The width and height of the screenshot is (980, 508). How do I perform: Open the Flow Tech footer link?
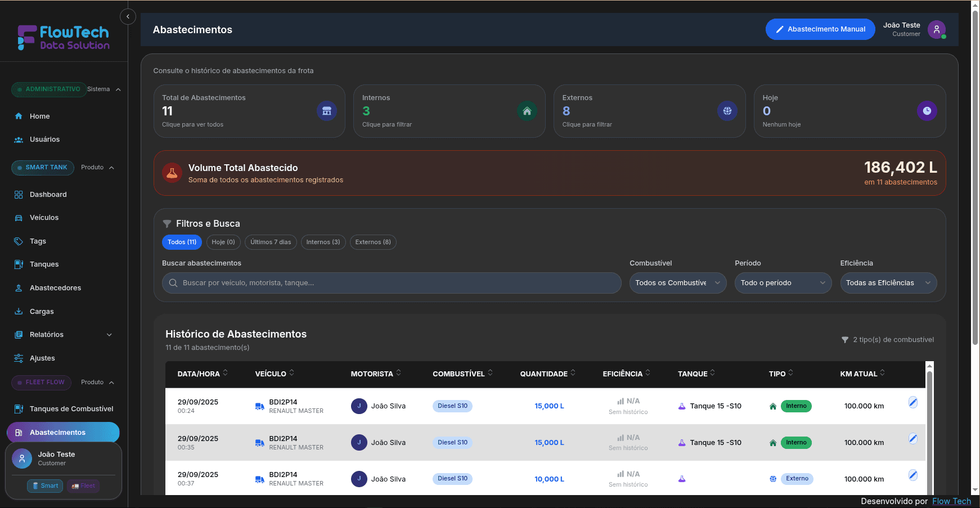pos(951,501)
